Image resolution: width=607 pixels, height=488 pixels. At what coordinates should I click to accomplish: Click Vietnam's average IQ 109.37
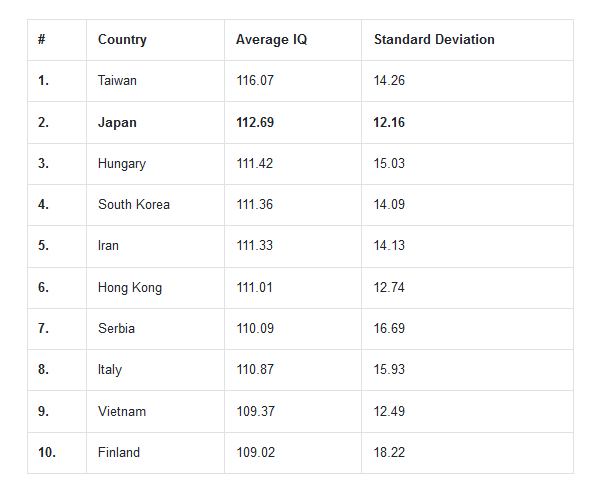255,411
